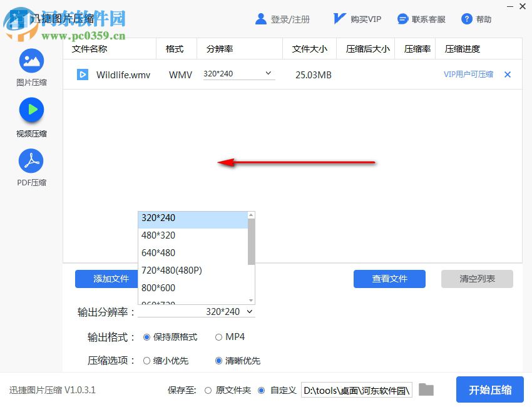Open the resolution dropdown for Wildlife.wmv
The image size is (532, 407).
pos(269,73)
